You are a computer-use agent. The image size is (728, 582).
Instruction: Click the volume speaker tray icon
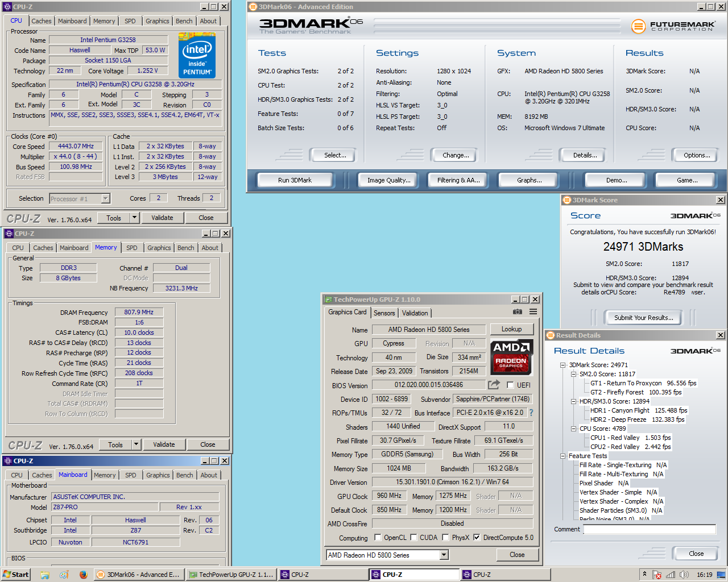684,575
